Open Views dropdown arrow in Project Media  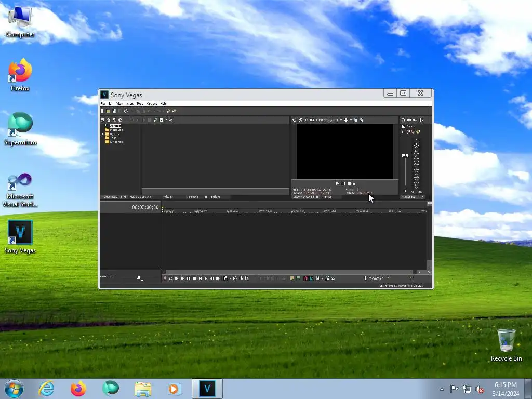coord(166,120)
